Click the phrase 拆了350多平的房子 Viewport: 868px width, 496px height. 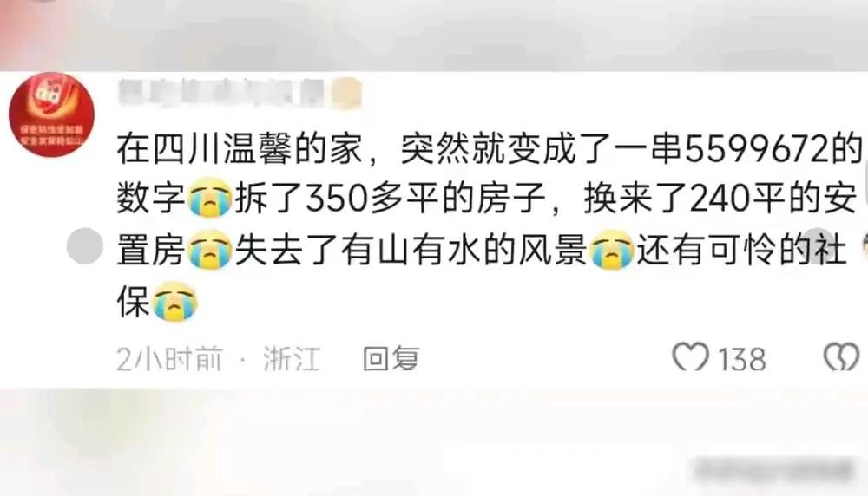point(391,199)
